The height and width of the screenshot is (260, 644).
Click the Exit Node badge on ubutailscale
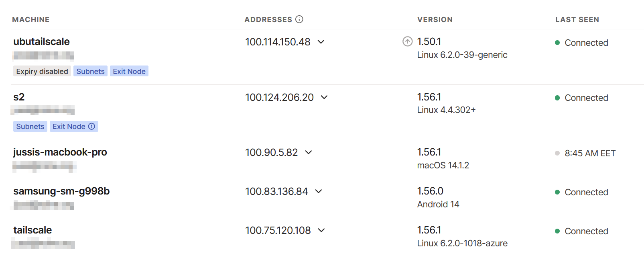pos(129,71)
